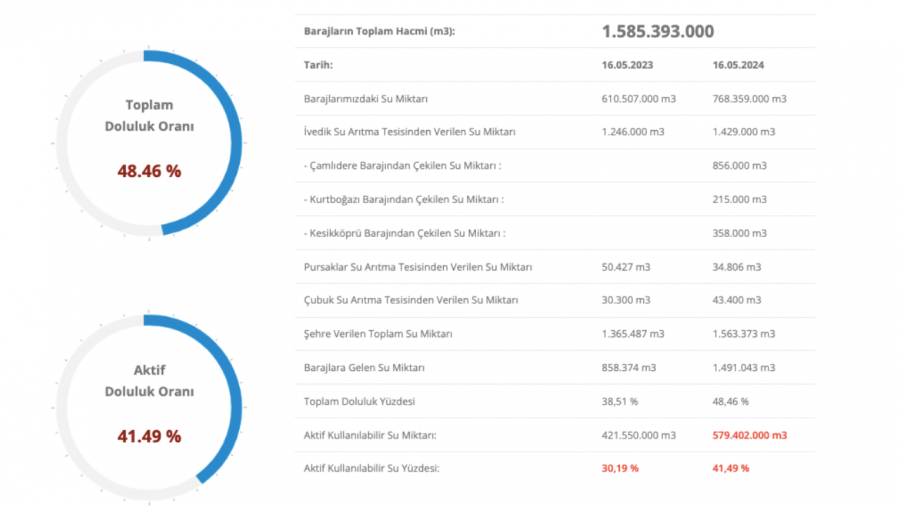
Task: Select the value 1.429.000 m3
Action: point(744,132)
